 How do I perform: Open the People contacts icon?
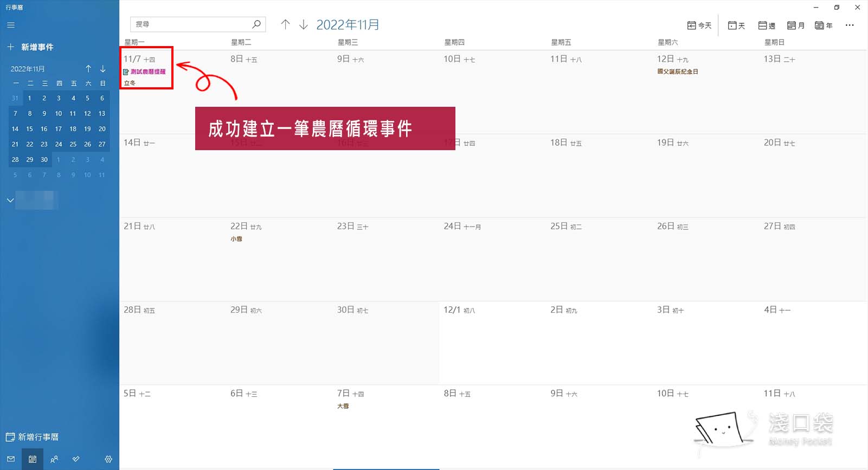coord(54,459)
